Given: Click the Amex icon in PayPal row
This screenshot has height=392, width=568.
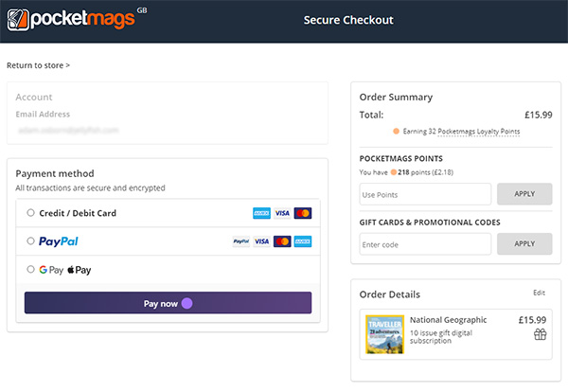Looking at the screenshot, I should click(x=303, y=241).
